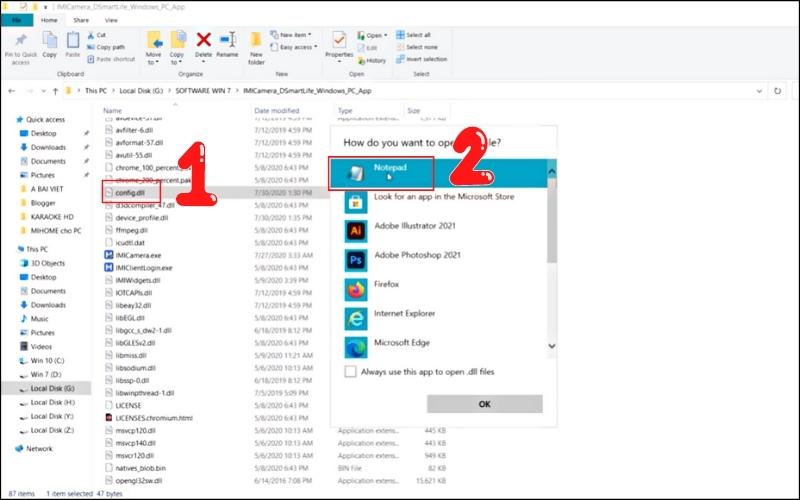Click History in ribbon
The height and width of the screenshot is (500, 800).
371,60
